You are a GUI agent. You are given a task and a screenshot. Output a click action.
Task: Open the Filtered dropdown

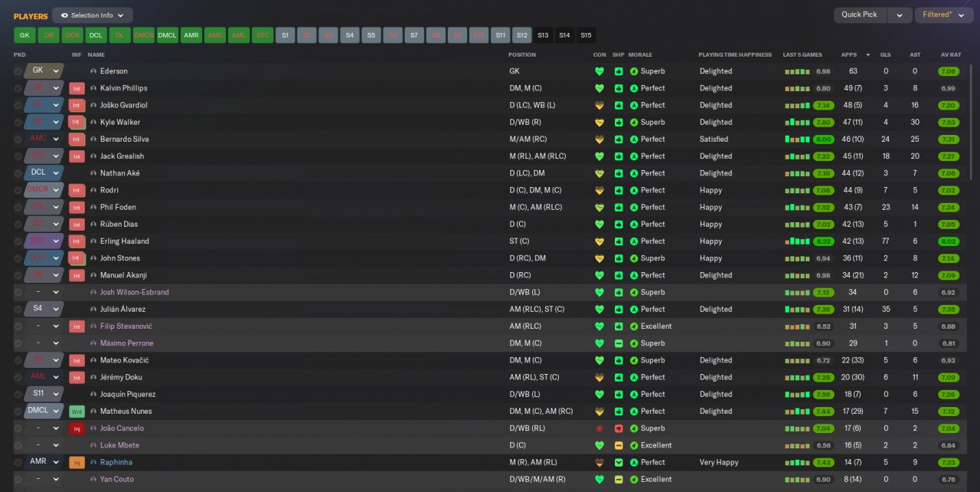(944, 15)
